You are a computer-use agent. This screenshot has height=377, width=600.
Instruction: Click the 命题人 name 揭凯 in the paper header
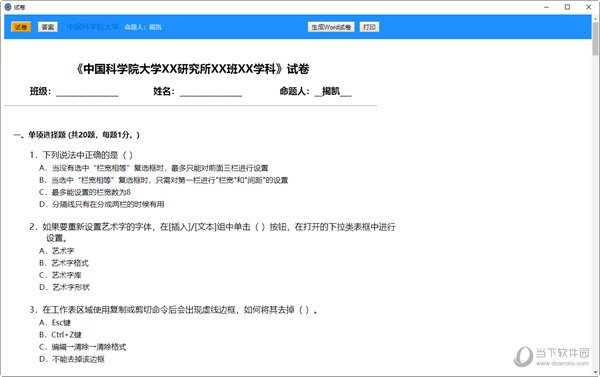331,91
